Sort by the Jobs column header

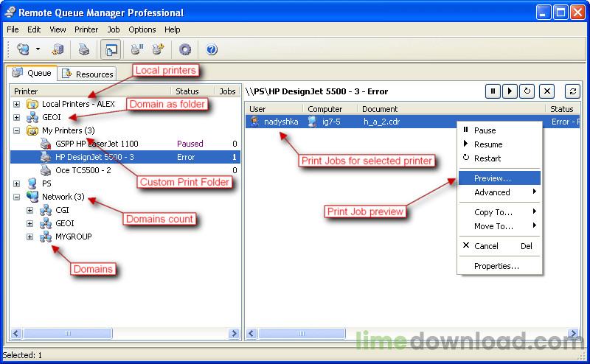point(227,91)
